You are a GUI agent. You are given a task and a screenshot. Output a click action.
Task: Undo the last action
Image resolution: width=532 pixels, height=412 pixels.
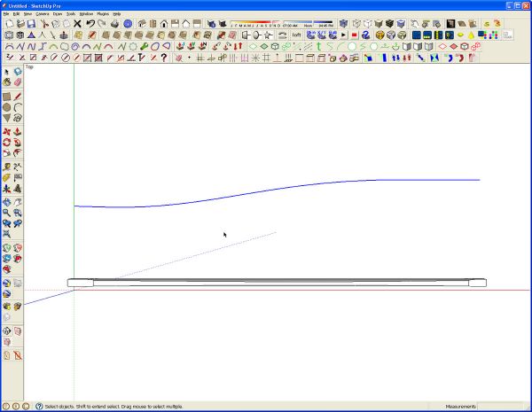coord(90,24)
